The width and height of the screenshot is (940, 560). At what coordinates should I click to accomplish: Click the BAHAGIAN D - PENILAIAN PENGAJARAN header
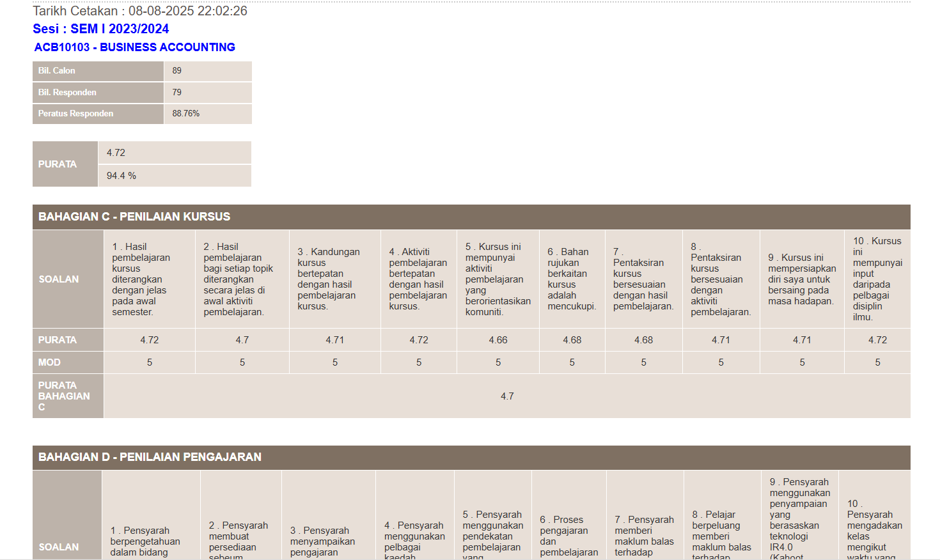[x=471, y=457]
